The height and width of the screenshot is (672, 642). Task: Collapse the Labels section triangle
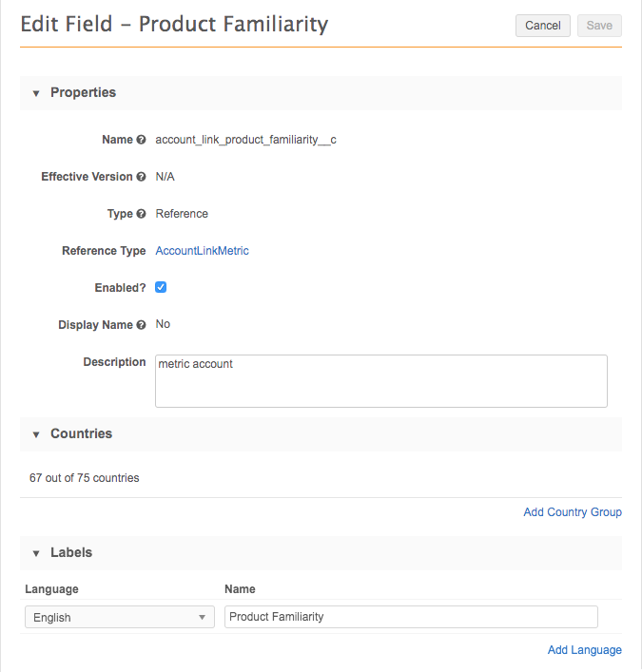[36, 553]
